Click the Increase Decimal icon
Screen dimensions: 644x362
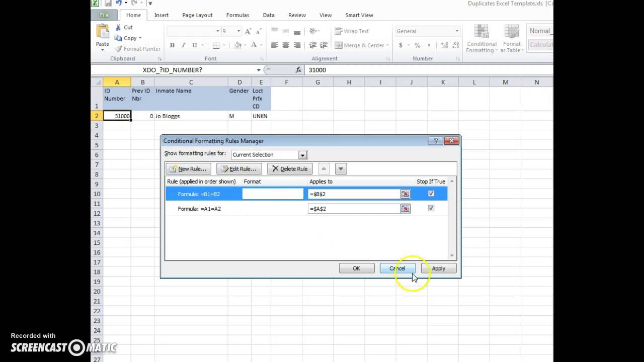tap(444, 45)
